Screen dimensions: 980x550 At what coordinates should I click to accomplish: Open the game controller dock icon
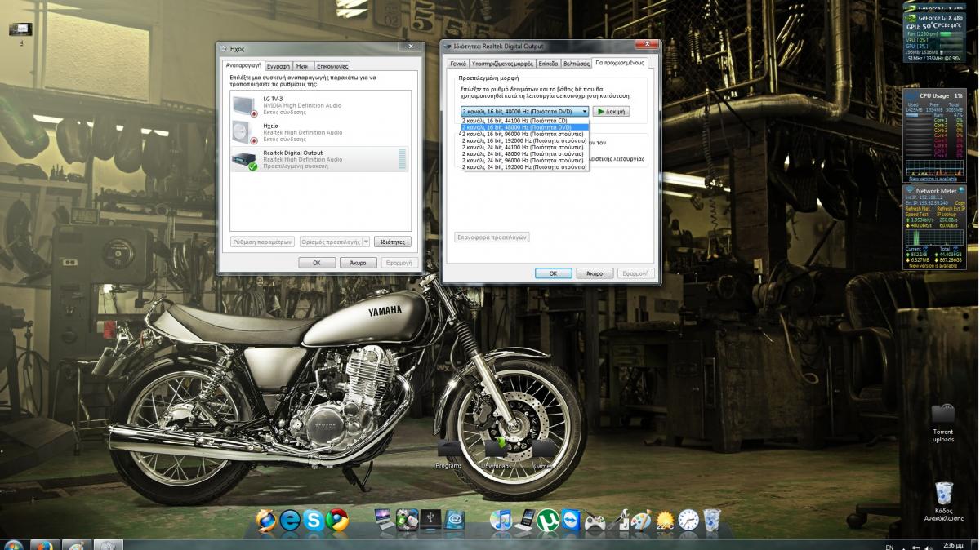[x=595, y=521]
